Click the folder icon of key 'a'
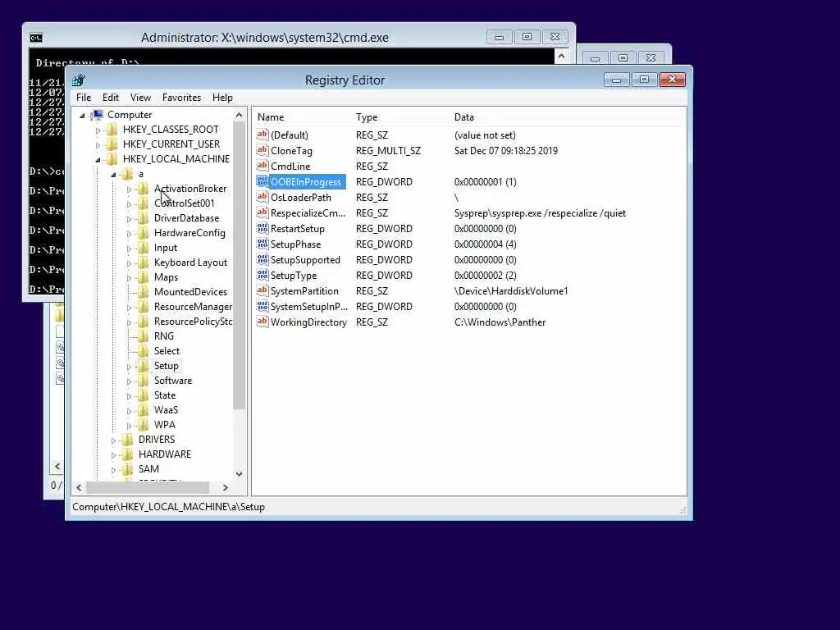The image size is (840, 630). (127, 174)
